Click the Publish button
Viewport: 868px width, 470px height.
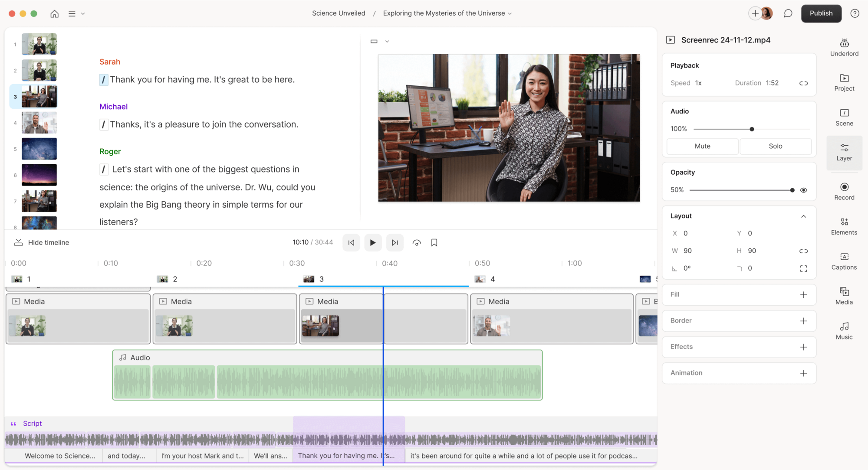point(821,13)
